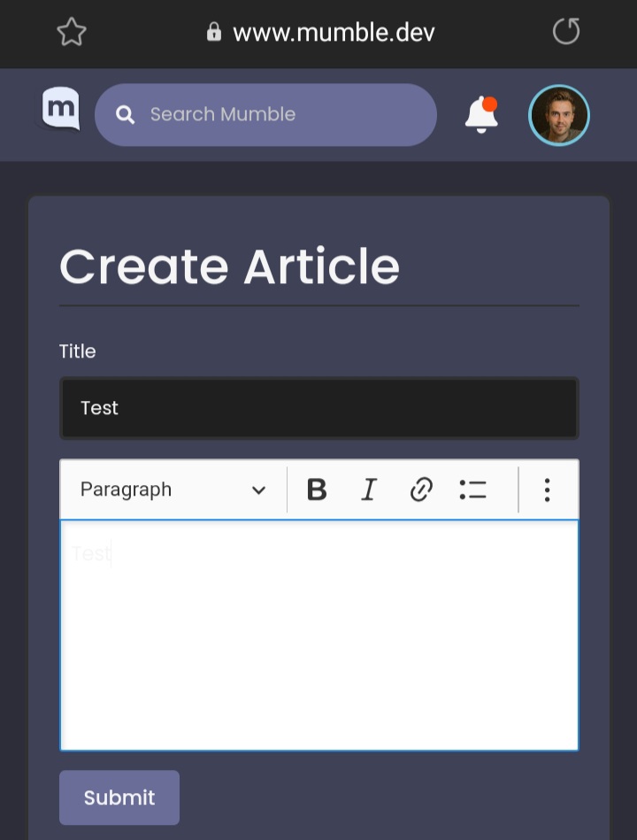Screen dimensions: 637x840
Task: Open the www.mumble.dev address bar
Action: pos(334,32)
